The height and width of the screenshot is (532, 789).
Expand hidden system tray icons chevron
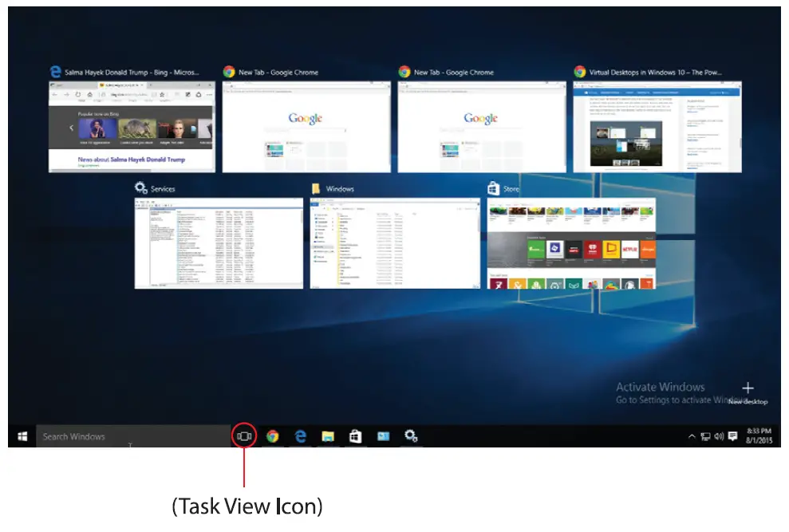coord(692,436)
